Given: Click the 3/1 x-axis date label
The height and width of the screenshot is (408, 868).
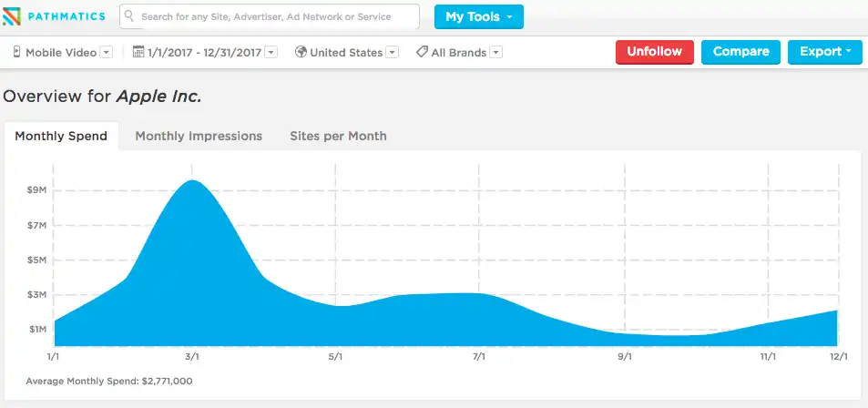Looking at the screenshot, I should click(192, 357).
